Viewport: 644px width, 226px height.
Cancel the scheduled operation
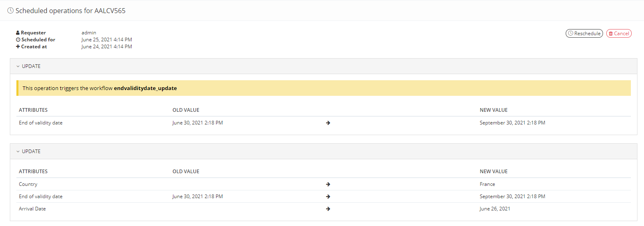[x=619, y=34]
